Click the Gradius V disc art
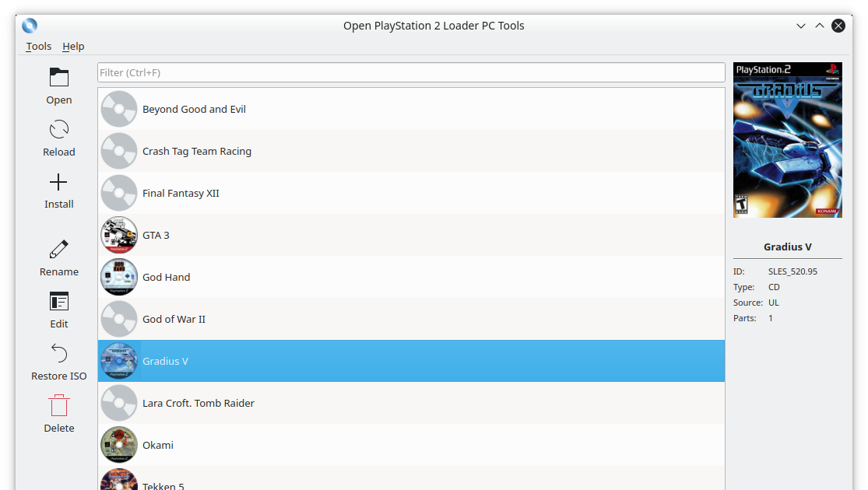Screen dimensions: 868x490 pos(119,361)
